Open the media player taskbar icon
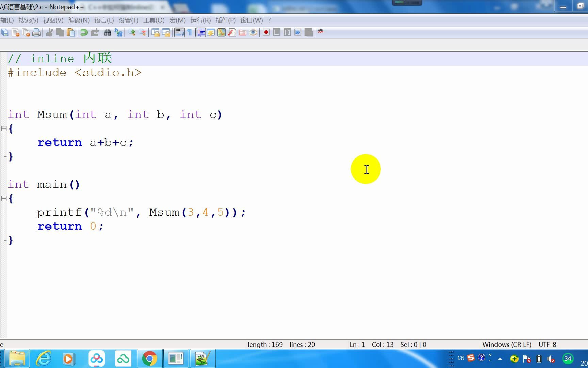The image size is (588, 368). tap(68, 358)
